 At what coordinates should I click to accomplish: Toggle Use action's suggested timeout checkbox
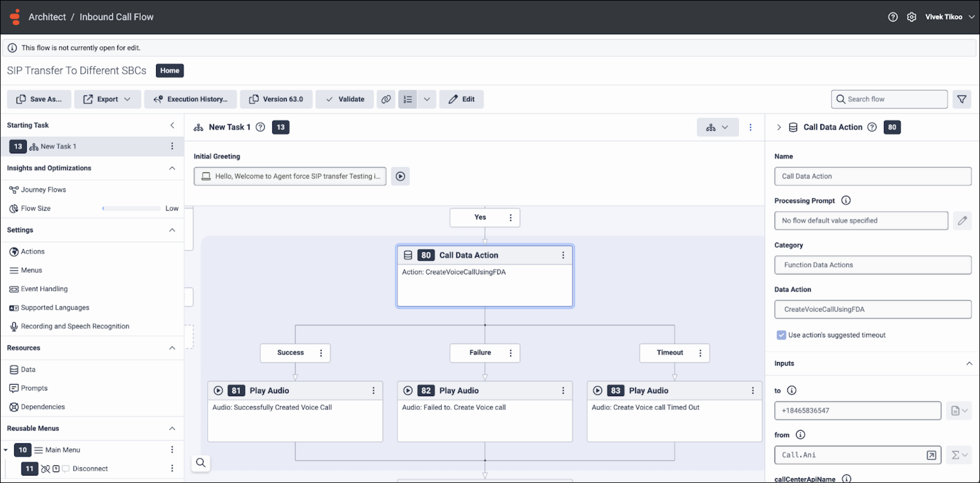pos(781,335)
